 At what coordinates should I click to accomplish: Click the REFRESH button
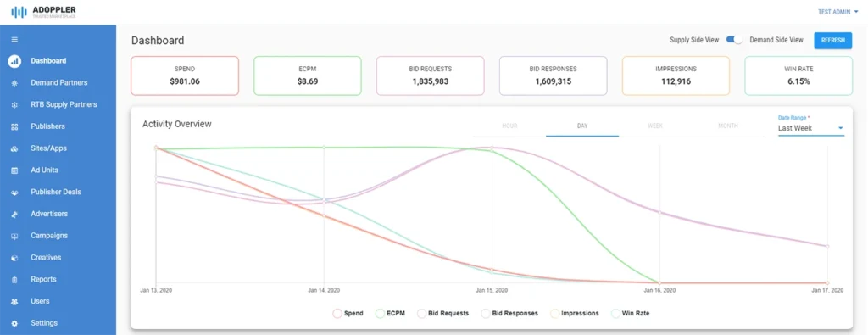click(832, 41)
